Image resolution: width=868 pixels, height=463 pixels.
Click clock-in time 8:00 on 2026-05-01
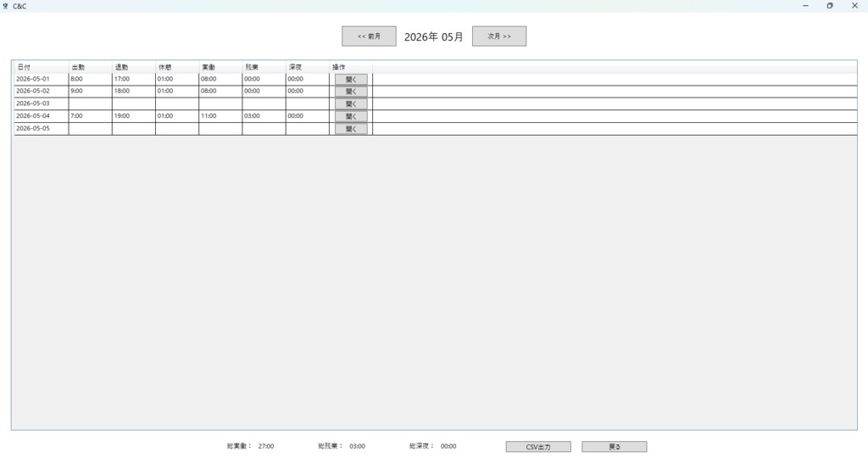(x=90, y=79)
